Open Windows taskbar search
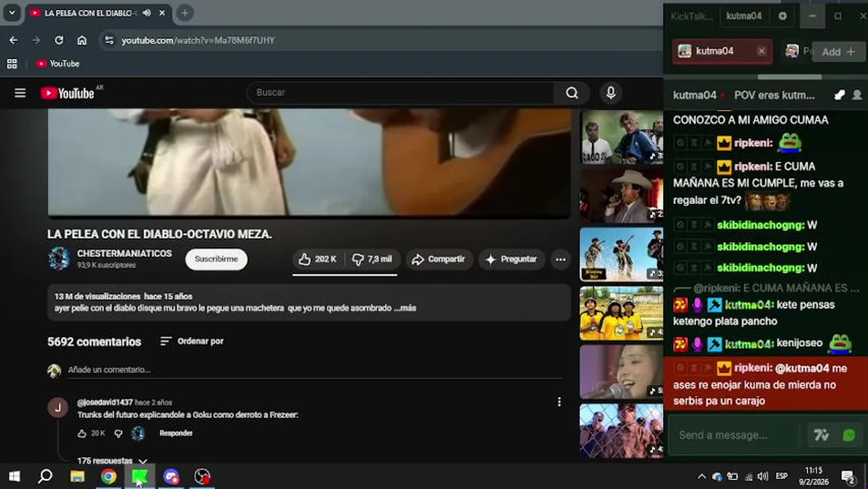Image resolution: width=868 pixels, height=489 pixels. click(45, 476)
